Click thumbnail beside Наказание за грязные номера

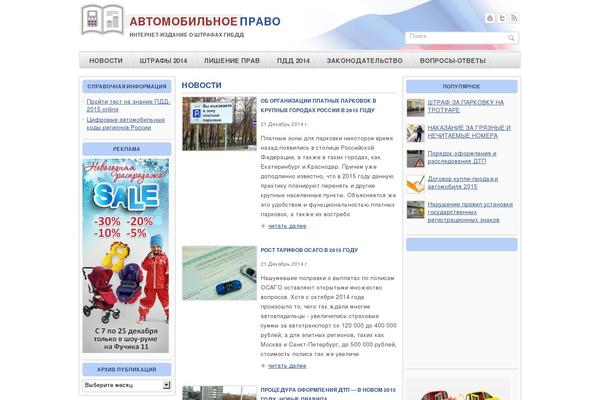(416, 133)
